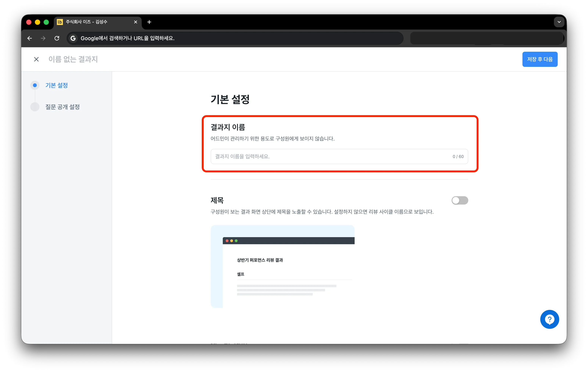Image resolution: width=588 pixels, height=372 pixels.
Task: Open the 질문 공개 설정 step
Action: pyautogui.click(x=63, y=107)
